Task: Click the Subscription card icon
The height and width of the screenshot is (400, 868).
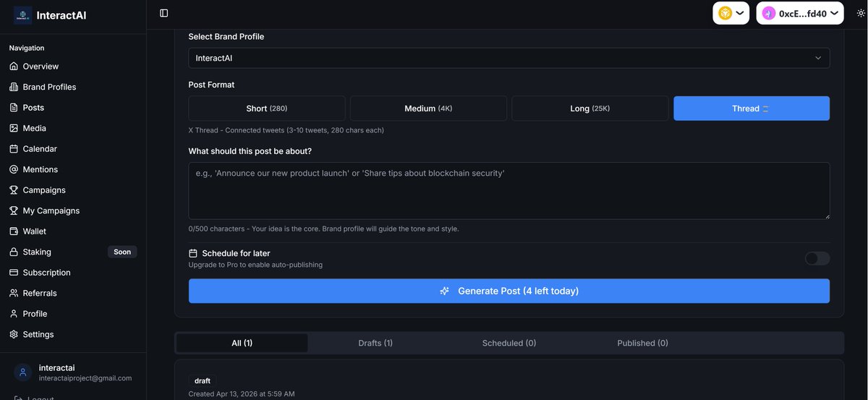Action: click(x=14, y=273)
